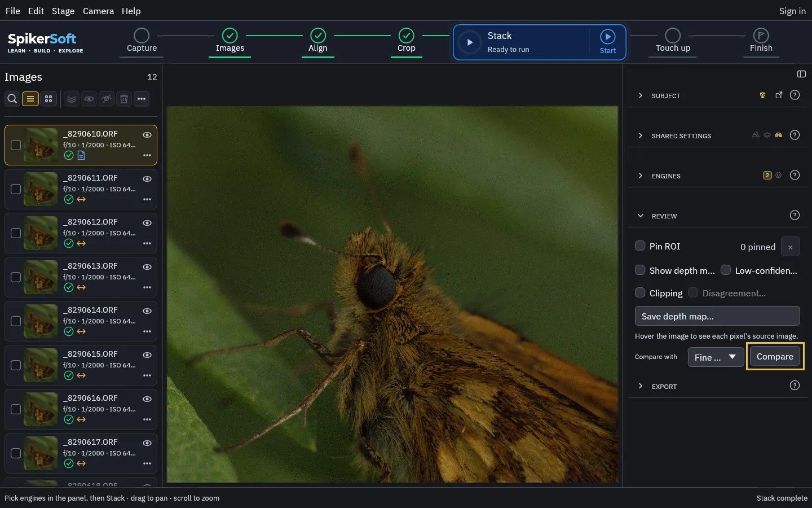
Task: Click the stacked layers icon in Images toolbar
Action: 72,99
